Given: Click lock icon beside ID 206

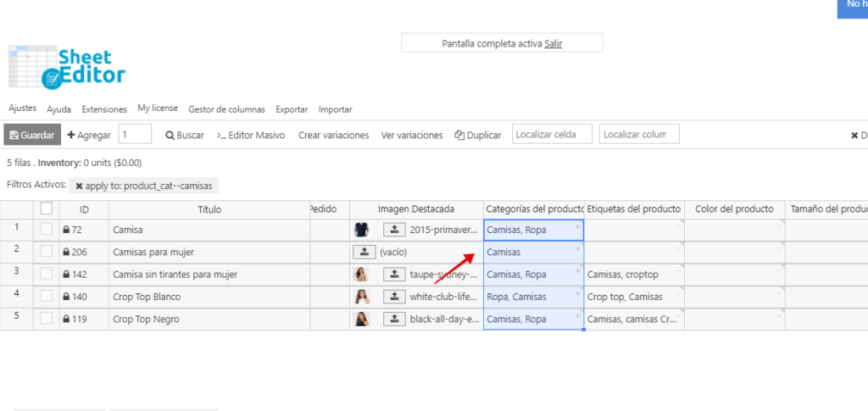Looking at the screenshot, I should point(66,253).
